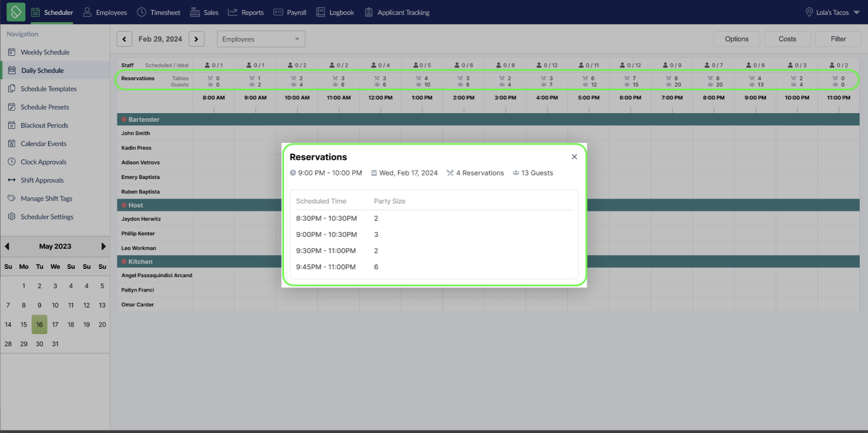Click the 9:00 PM reservations cell
This screenshot has width=868, height=433.
(x=755, y=81)
